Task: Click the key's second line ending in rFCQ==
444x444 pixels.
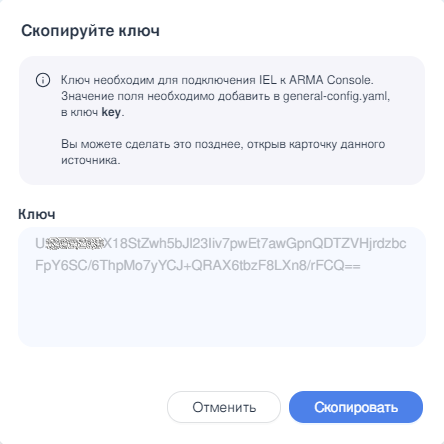Action: (x=198, y=266)
